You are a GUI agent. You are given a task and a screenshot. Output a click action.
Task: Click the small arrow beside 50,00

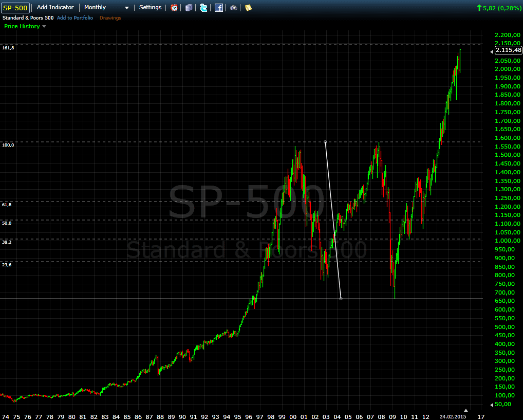[x=492, y=405]
